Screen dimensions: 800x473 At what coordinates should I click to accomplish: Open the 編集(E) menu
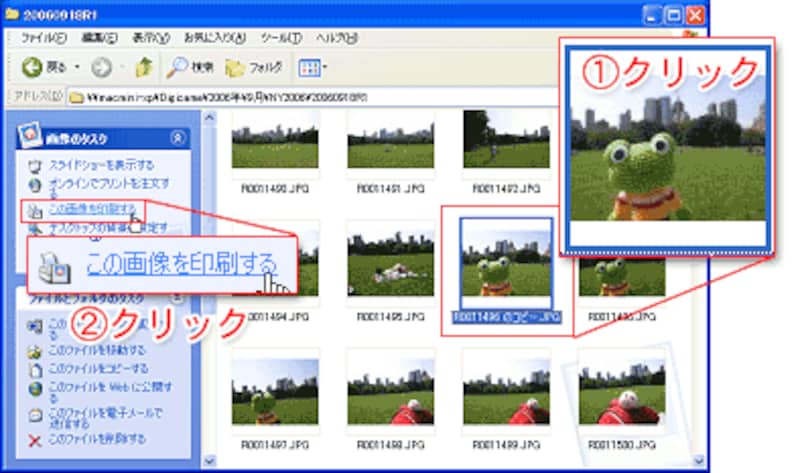coord(99,38)
